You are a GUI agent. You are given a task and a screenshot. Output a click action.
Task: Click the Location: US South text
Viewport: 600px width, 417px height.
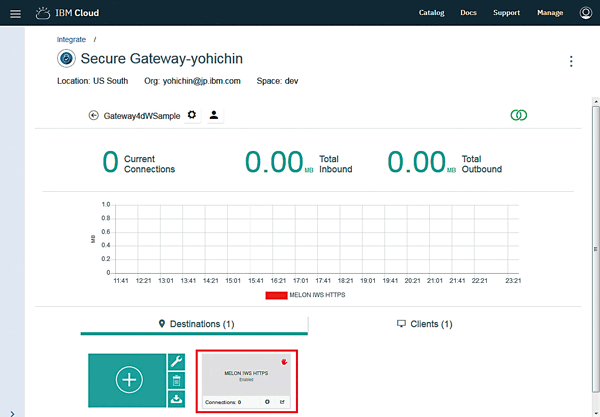93,81
